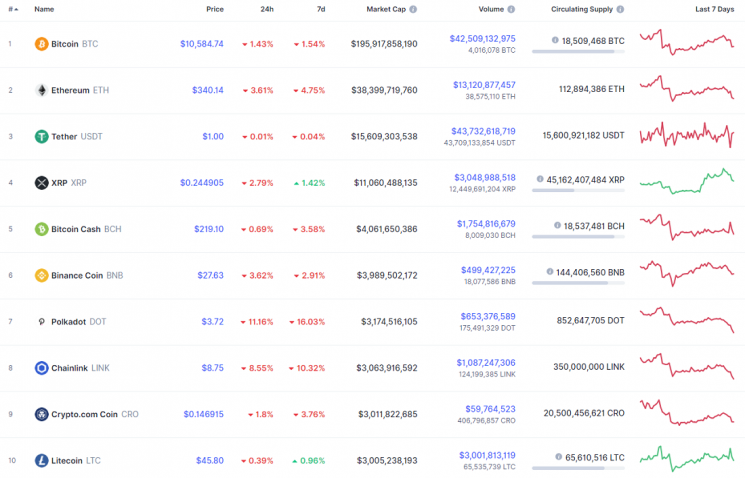Click XRP 7d change 1.42%
Viewport: 745px width, 478px height.
(309, 182)
